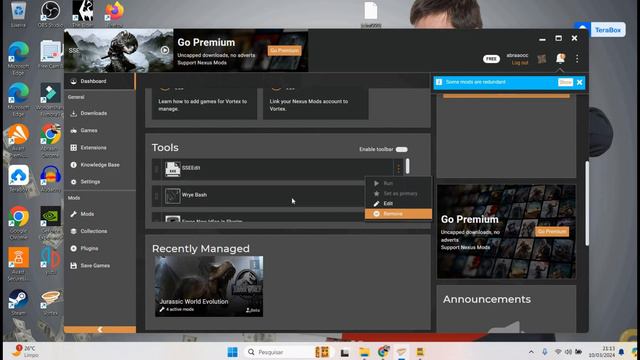Click the play button on game banner
The width and height of the screenshot is (640, 360).
[165, 50]
